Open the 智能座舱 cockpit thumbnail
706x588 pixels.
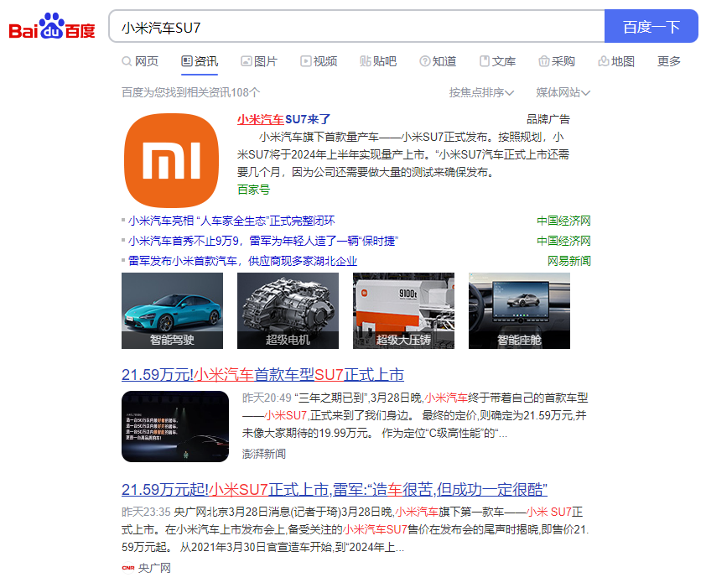[x=519, y=310]
